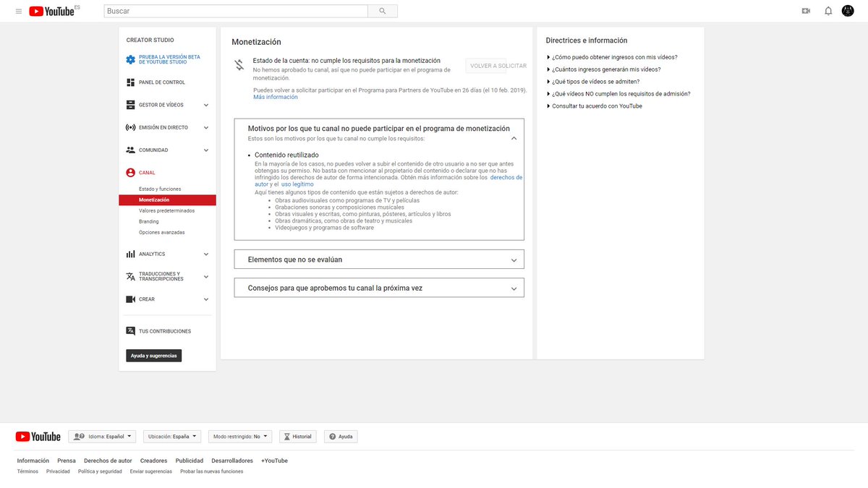Open the account avatar menu
Image resolution: width=868 pixels, height=488 pixels.
[x=848, y=11]
